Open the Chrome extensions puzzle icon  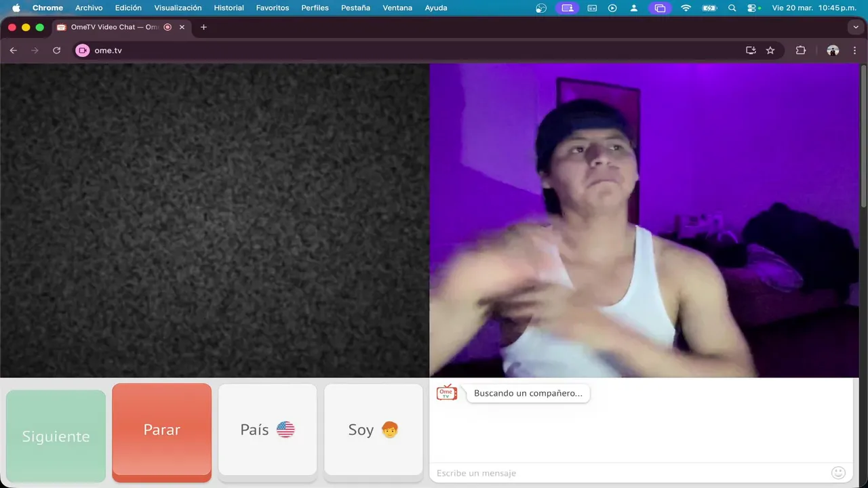pos(801,50)
